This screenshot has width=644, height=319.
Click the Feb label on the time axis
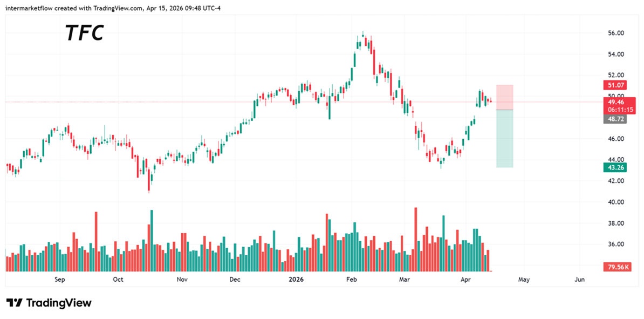pyautogui.click(x=352, y=280)
